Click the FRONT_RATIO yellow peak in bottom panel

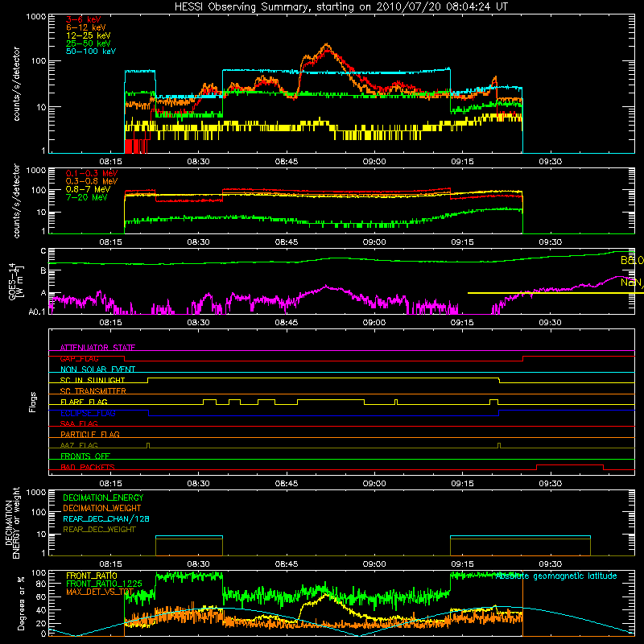(327, 594)
